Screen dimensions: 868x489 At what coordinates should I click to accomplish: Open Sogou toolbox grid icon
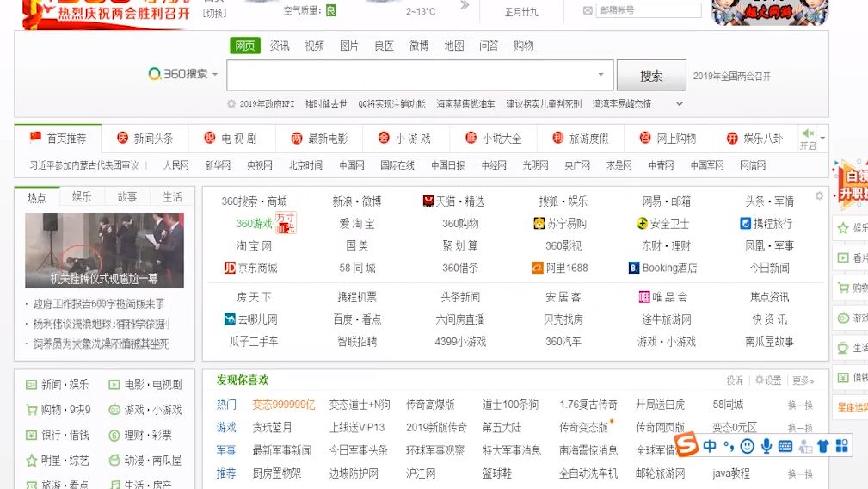point(842,446)
